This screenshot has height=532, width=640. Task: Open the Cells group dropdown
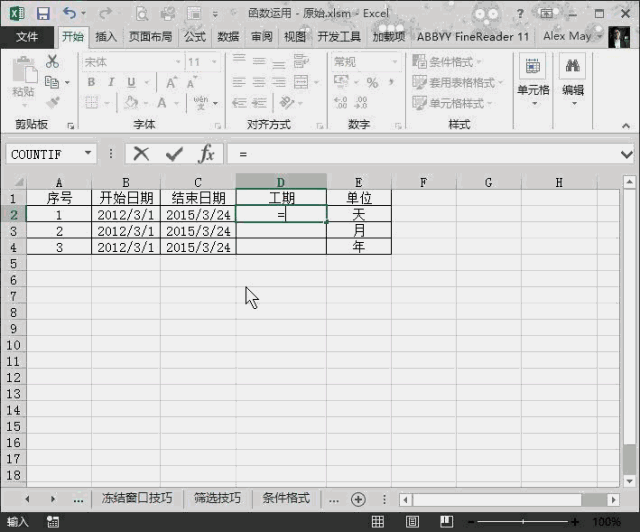533,81
